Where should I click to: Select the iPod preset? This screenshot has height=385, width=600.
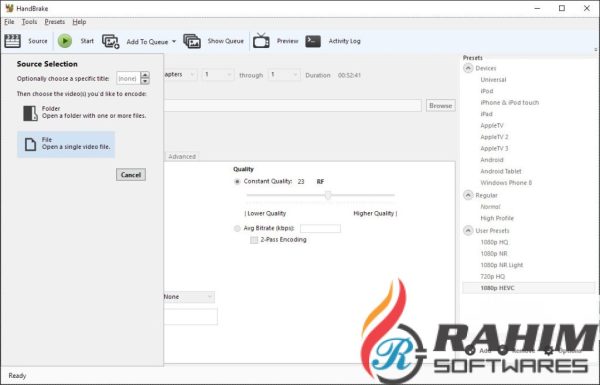(x=487, y=91)
